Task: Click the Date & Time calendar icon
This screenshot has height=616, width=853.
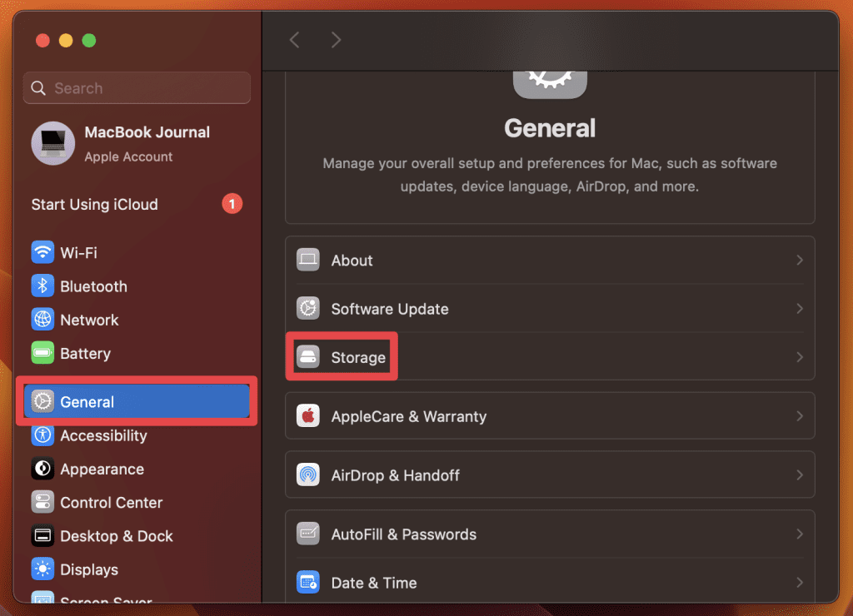Action: tap(308, 583)
